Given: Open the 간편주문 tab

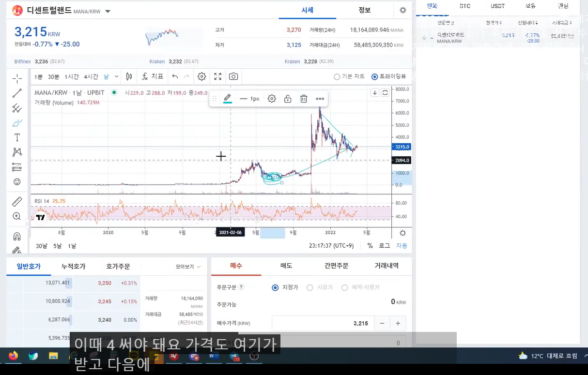Looking at the screenshot, I should (x=337, y=266).
